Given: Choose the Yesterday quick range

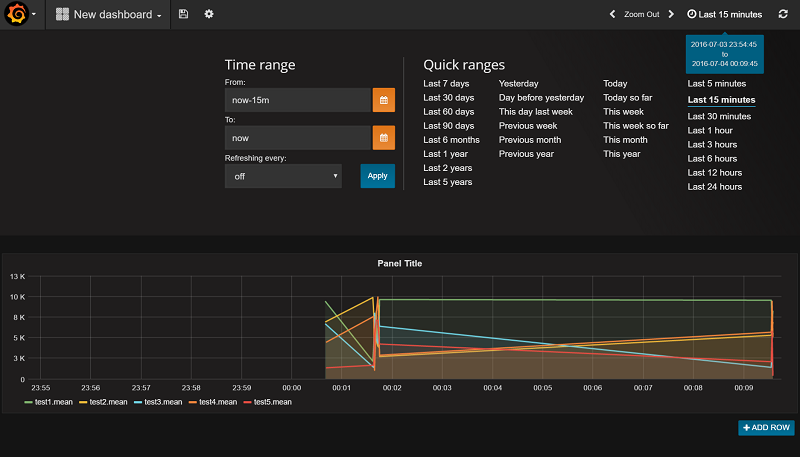Looking at the screenshot, I should click(518, 84).
